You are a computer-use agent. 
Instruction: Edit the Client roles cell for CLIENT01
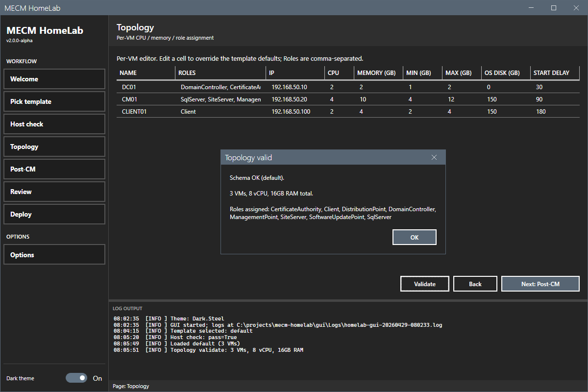click(221, 112)
